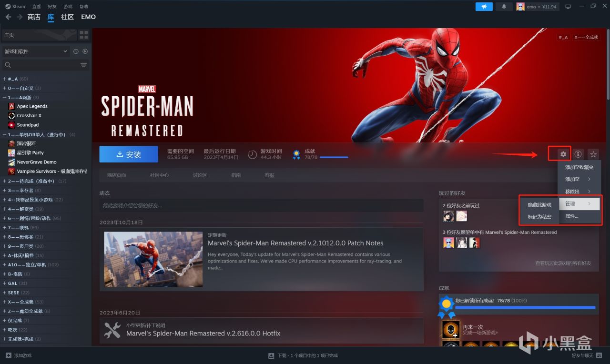This screenshot has height=364, width=610.
Task: Open the 游戏 menu
Action: (x=68, y=7)
